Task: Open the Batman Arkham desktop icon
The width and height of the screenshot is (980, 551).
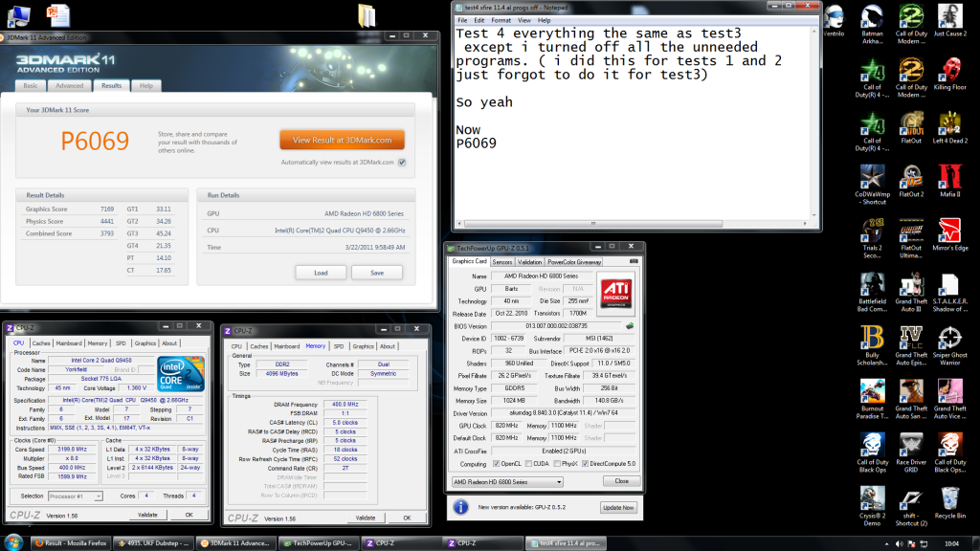Action: coord(872,24)
